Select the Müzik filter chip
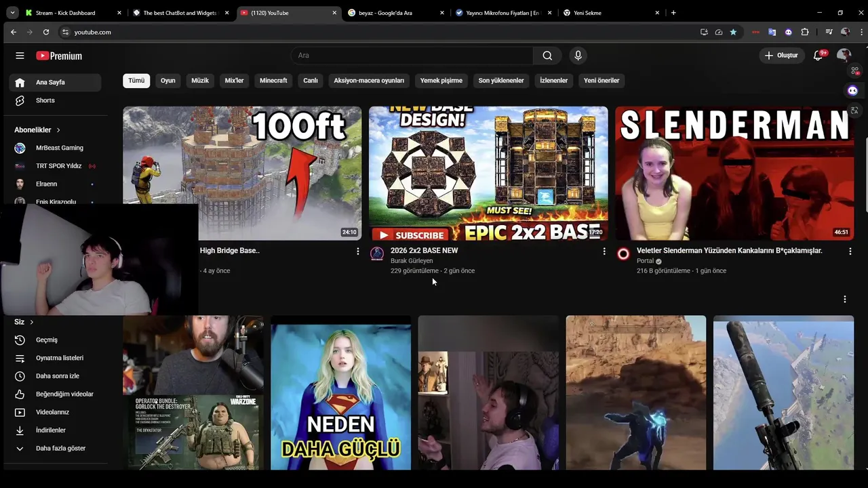 click(x=200, y=81)
